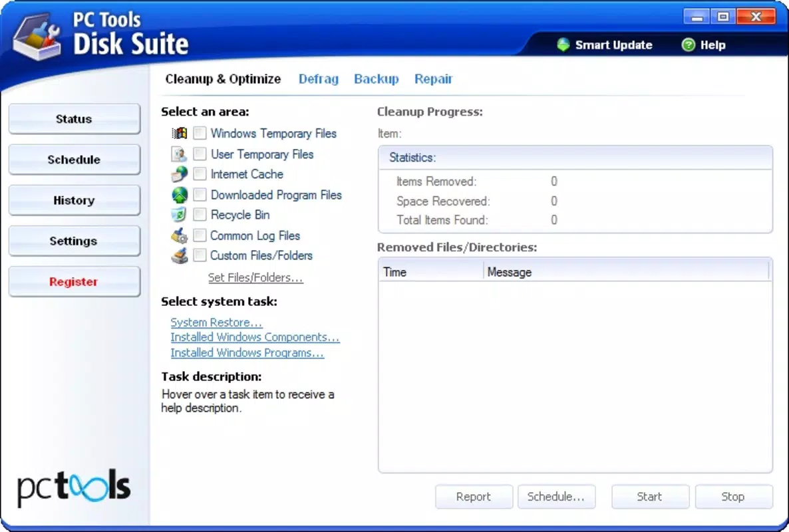Click the User Temporary Files icon

(179, 154)
